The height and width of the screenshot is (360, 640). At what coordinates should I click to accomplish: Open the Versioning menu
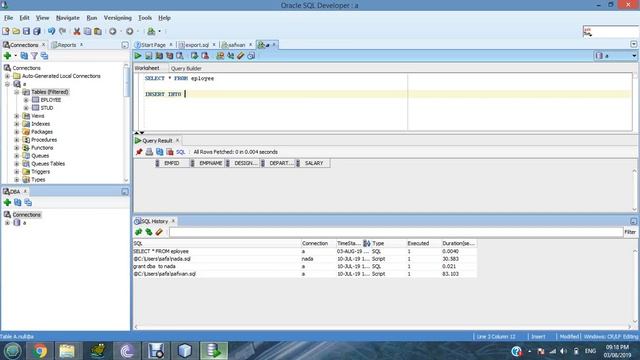118,18
